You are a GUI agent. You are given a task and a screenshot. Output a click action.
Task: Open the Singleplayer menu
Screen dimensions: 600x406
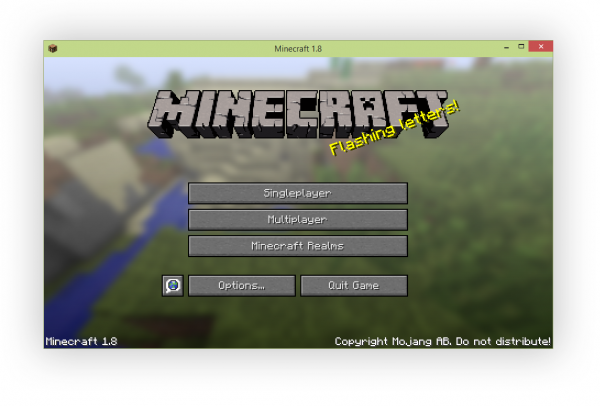coord(298,193)
